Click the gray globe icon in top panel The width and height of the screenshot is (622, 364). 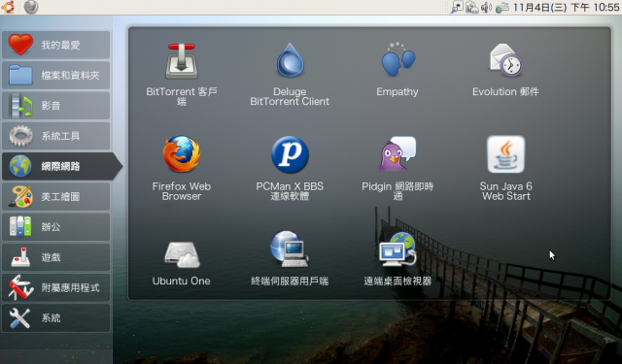coord(31,7)
